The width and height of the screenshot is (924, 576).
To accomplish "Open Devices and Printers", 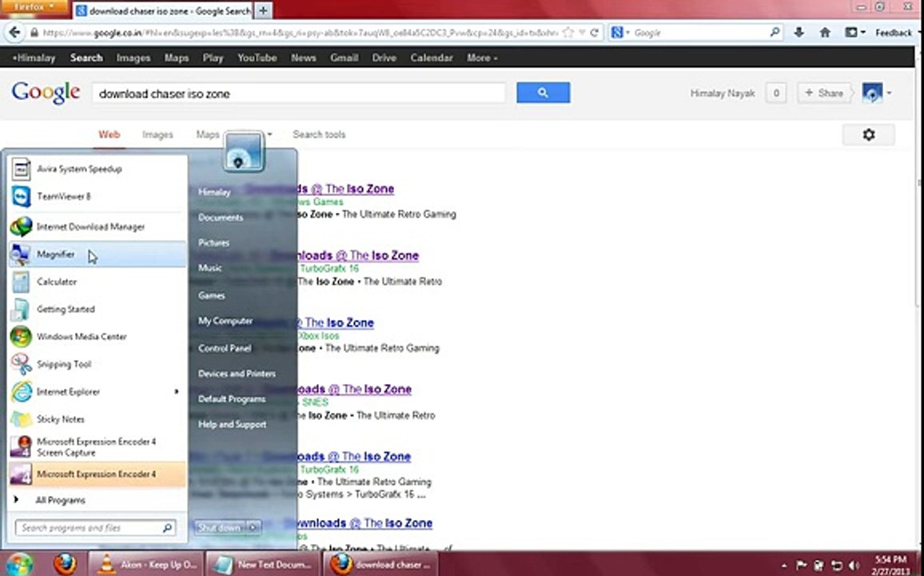I will point(237,374).
